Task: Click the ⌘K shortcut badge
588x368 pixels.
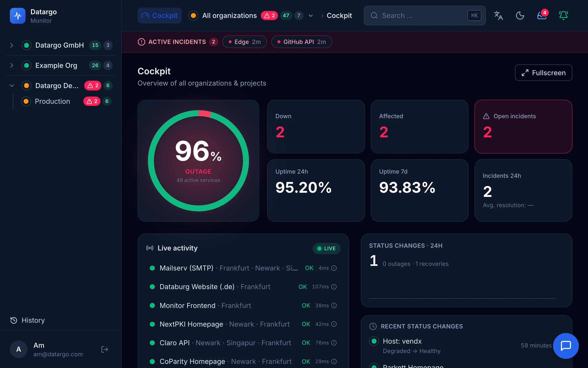Action: (x=474, y=16)
